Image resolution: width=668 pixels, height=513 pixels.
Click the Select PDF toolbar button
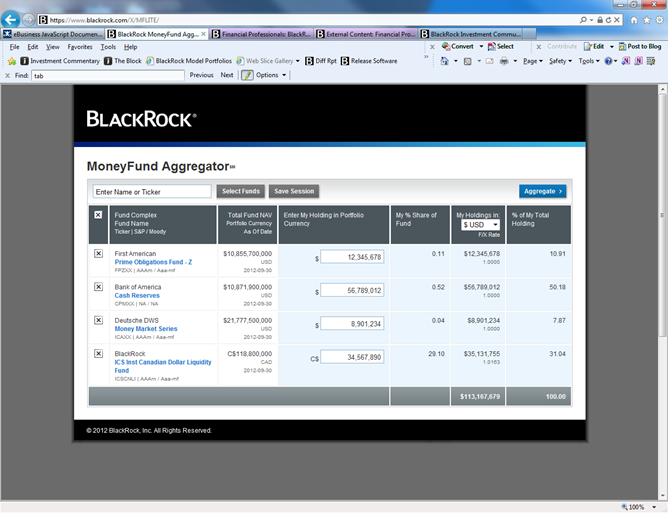[501, 46]
